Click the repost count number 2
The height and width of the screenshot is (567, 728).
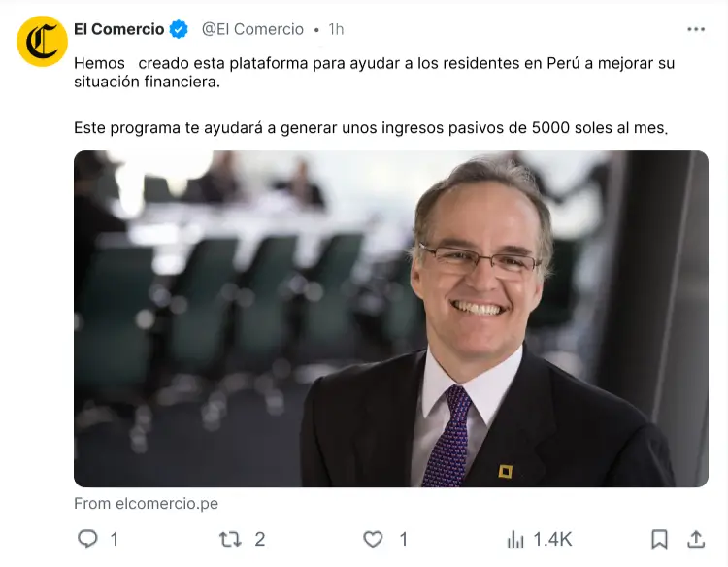pyautogui.click(x=259, y=539)
